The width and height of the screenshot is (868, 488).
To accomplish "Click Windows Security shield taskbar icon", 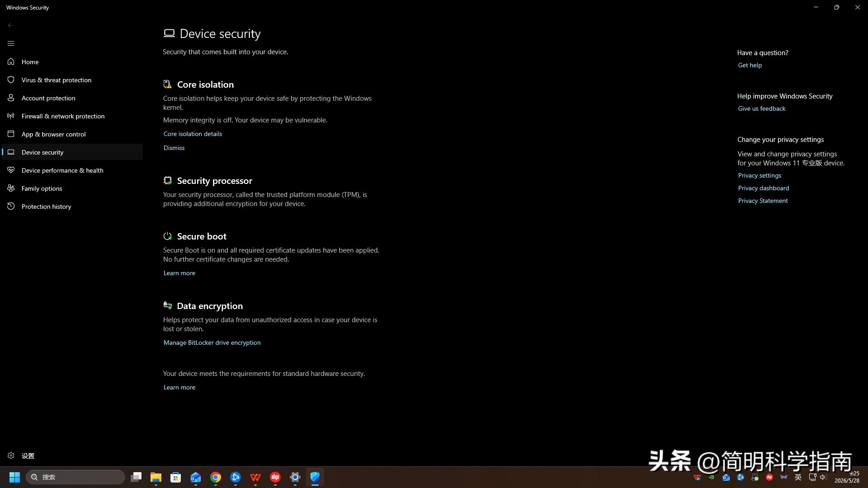I will coord(315,477).
